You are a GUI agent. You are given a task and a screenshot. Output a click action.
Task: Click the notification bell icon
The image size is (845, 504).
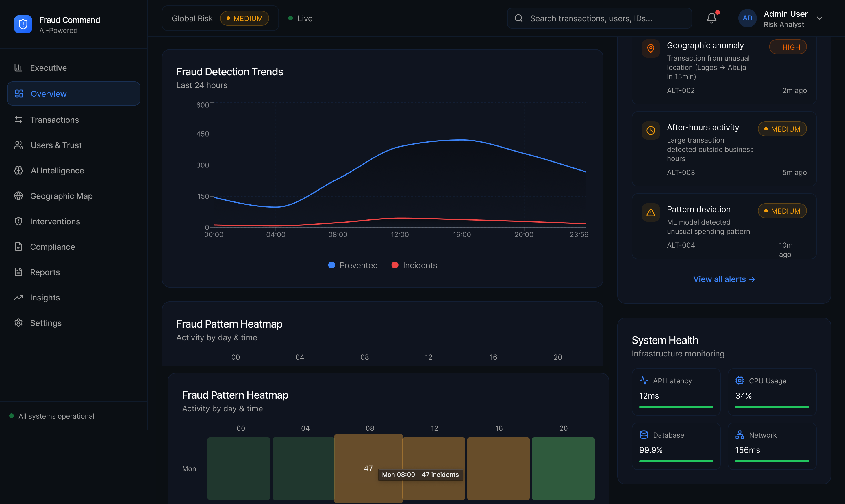click(x=711, y=18)
